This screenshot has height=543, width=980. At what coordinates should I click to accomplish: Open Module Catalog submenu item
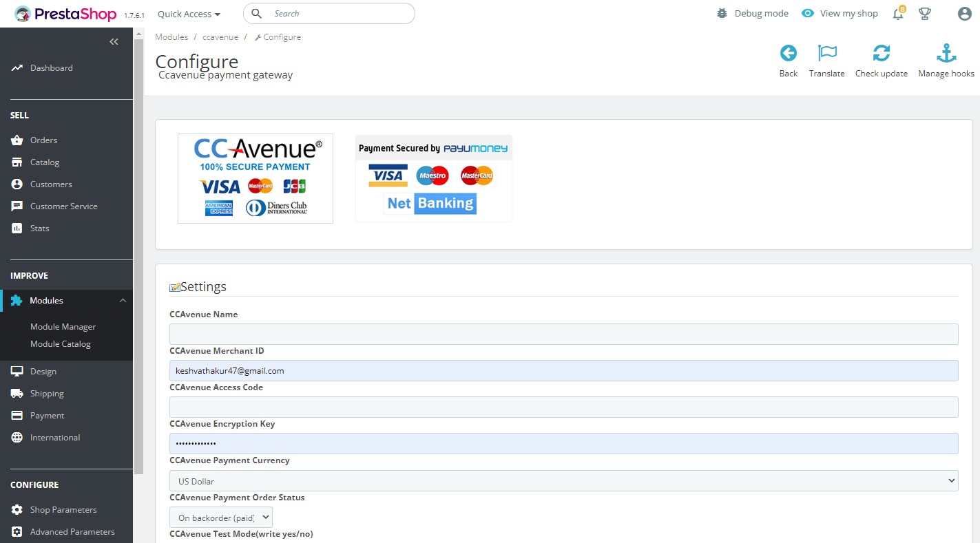(x=61, y=344)
